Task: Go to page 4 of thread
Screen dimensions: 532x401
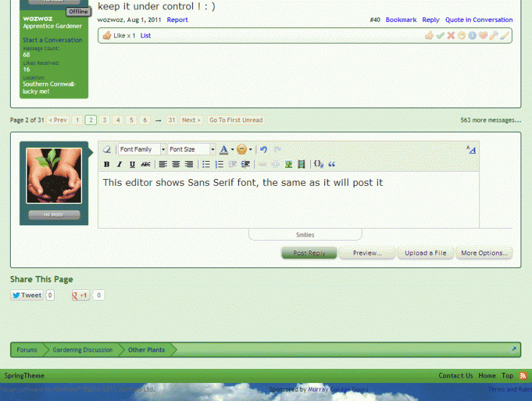Action: [x=118, y=120]
